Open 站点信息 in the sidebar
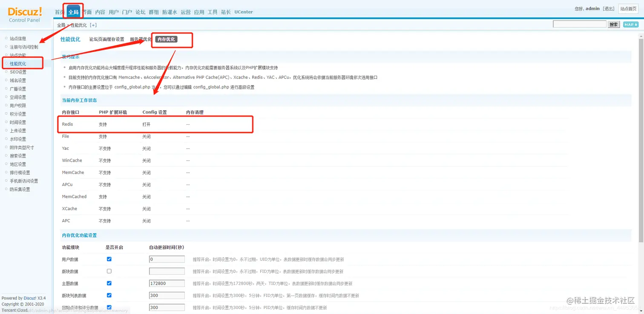 click(x=18, y=39)
